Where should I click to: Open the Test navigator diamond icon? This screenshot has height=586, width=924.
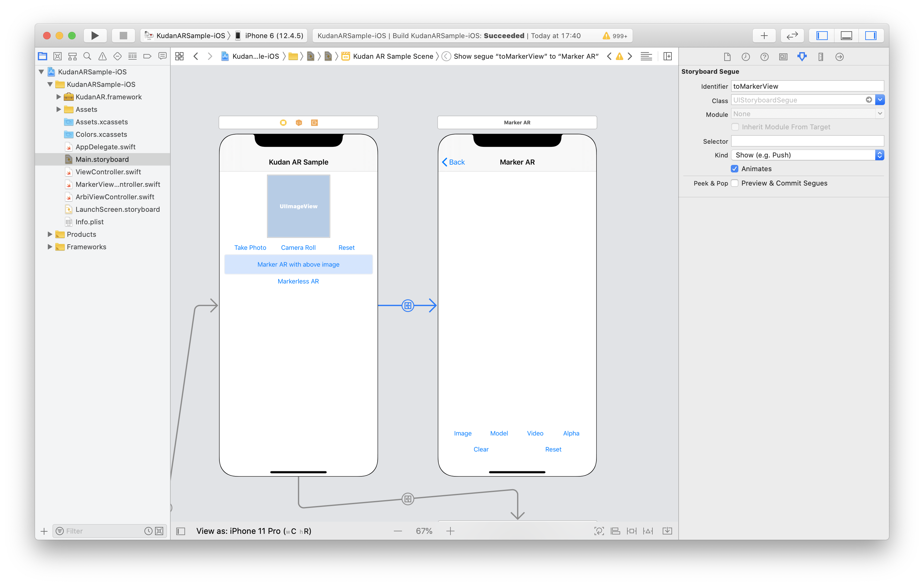click(x=118, y=56)
